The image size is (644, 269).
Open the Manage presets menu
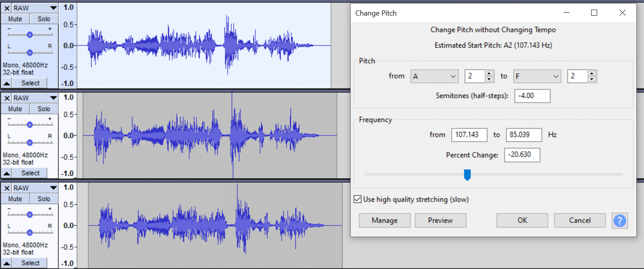pyautogui.click(x=384, y=220)
